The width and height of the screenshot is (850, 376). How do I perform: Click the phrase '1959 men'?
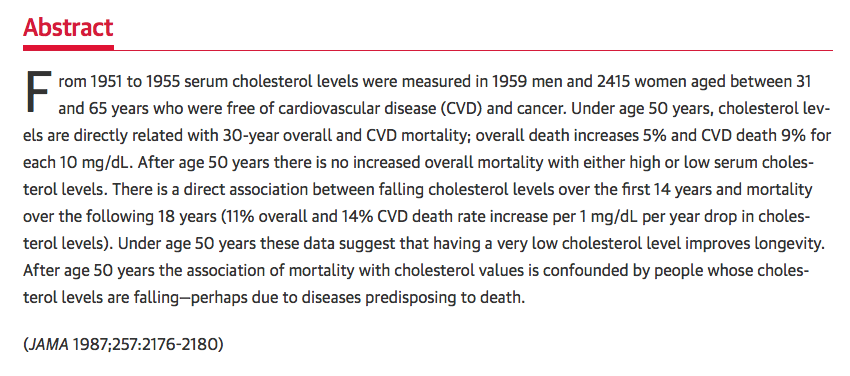coord(524,81)
